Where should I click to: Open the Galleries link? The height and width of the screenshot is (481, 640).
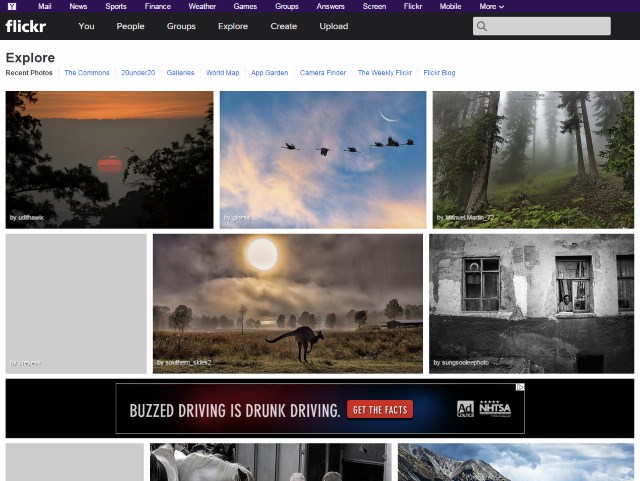tap(180, 73)
